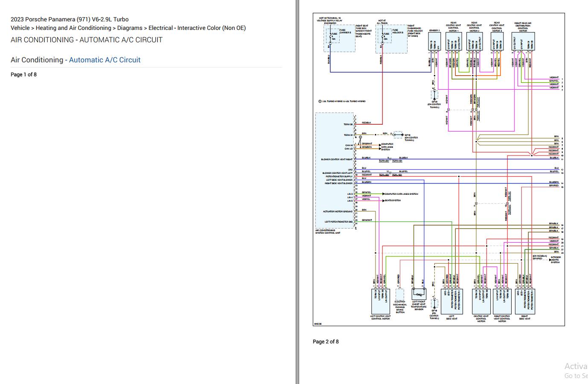The image size is (588, 384).
Task: Click the Fuse Holder B dashboard fuse block
Action: click(x=391, y=38)
